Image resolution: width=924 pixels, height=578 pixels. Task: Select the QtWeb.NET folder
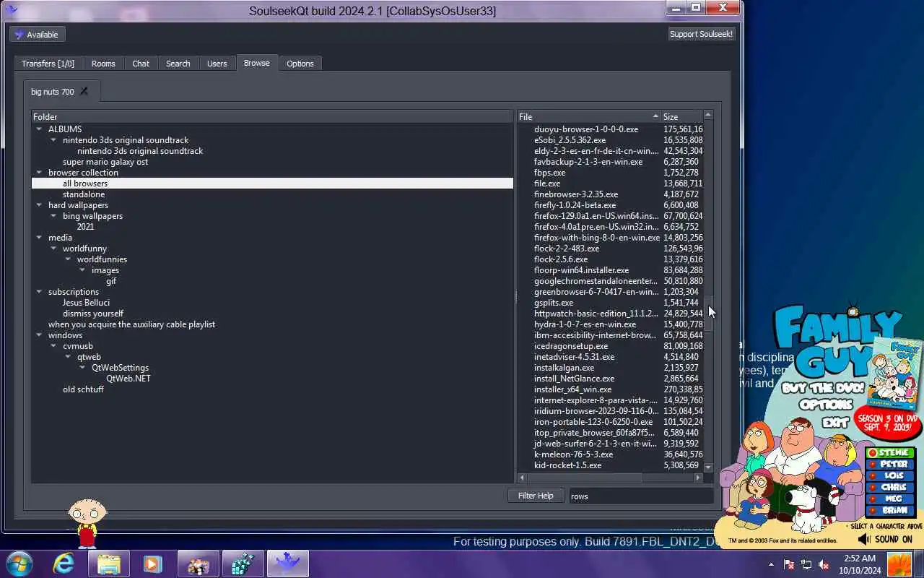pyautogui.click(x=128, y=379)
